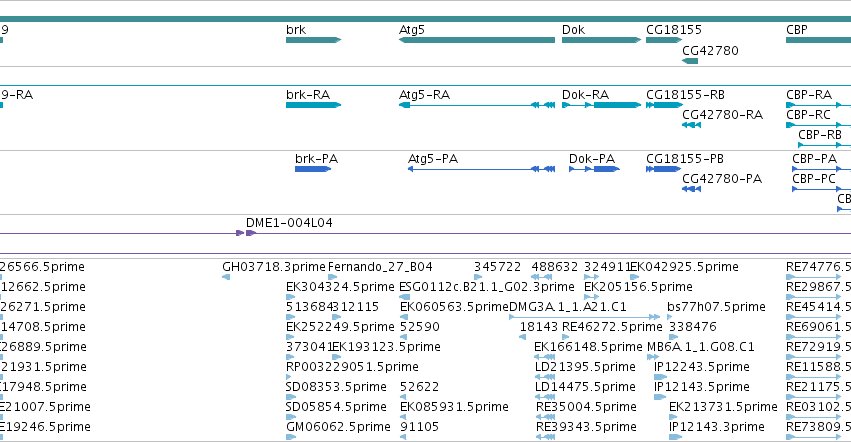Click the MB6A.1_1.G08.C1 label
Image resolution: width=851 pixels, height=442 pixels.
pos(701,347)
